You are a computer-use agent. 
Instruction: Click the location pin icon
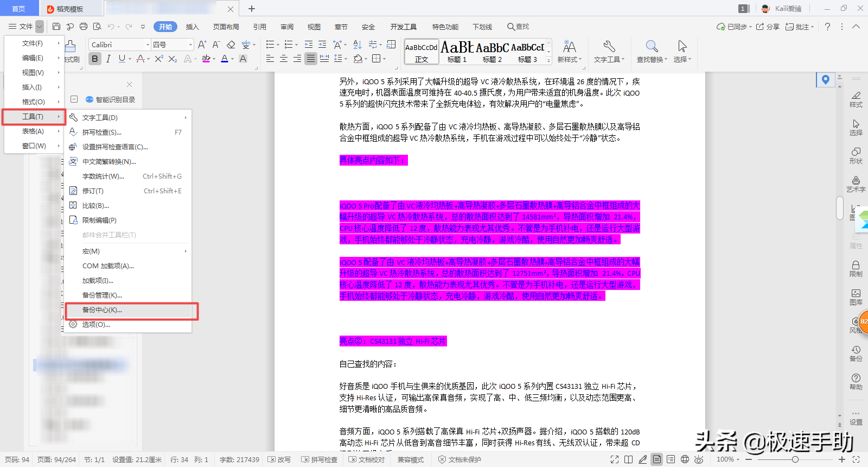click(x=826, y=80)
